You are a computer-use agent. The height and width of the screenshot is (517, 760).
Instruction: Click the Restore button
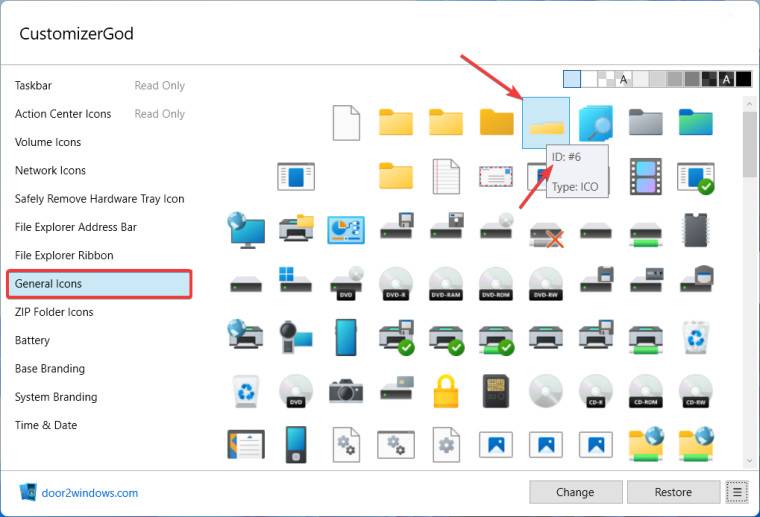[x=673, y=492]
